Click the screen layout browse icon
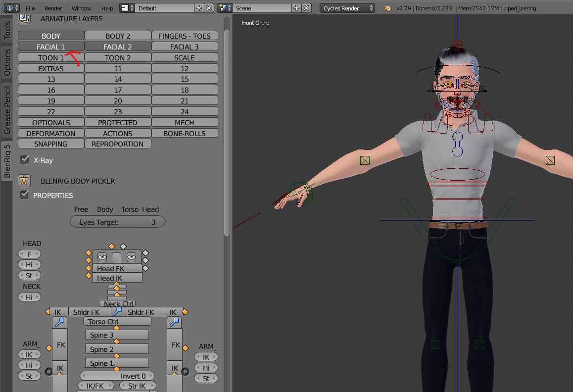 127,8
